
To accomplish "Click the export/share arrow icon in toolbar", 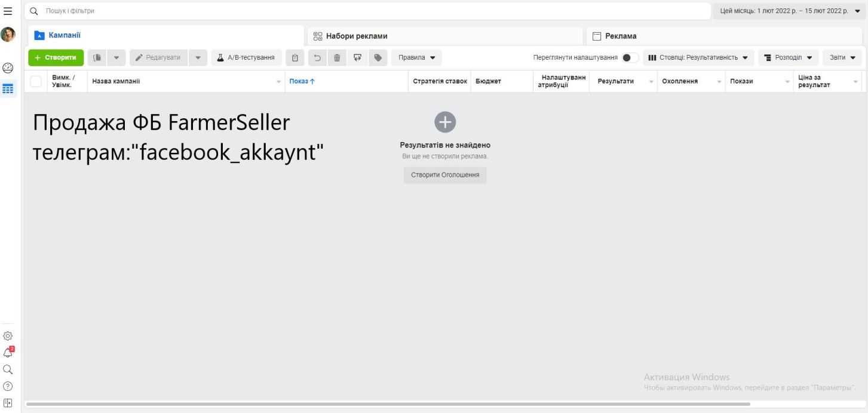I will coord(357,57).
